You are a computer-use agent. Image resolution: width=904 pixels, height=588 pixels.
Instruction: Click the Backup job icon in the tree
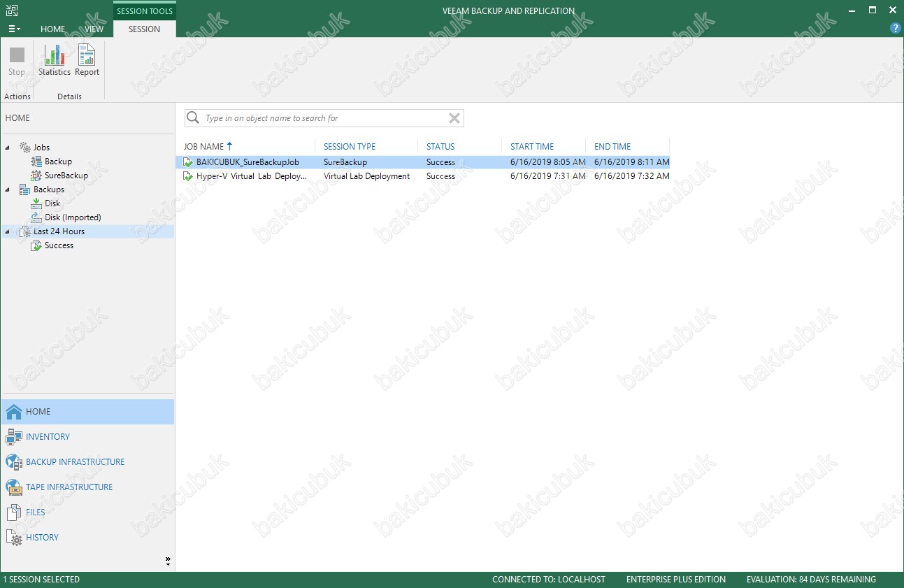pyautogui.click(x=36, y=162)
